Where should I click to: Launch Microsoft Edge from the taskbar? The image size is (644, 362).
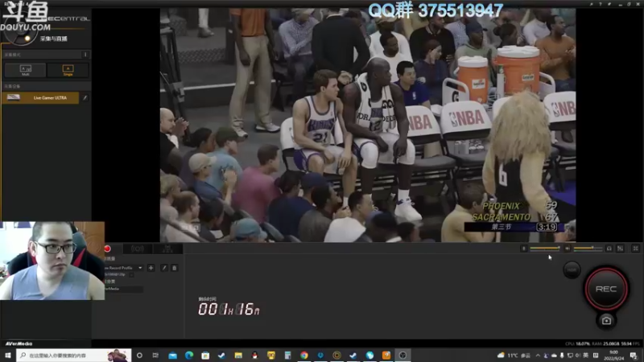tap(189, 356)
